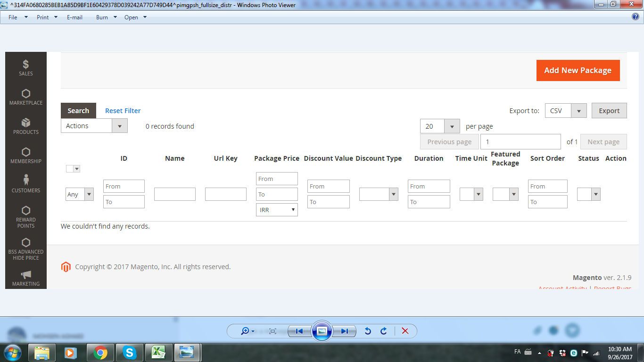Open the File menu in Photo Viewer
The height and width of the screenshot is (362, 644).
coord(12,17)
